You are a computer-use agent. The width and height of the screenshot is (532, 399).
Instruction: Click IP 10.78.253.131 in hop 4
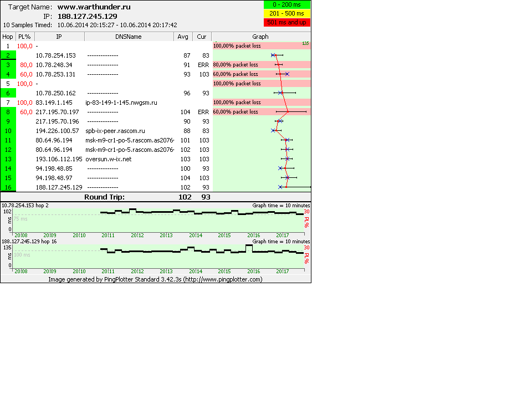pos(55,74)
